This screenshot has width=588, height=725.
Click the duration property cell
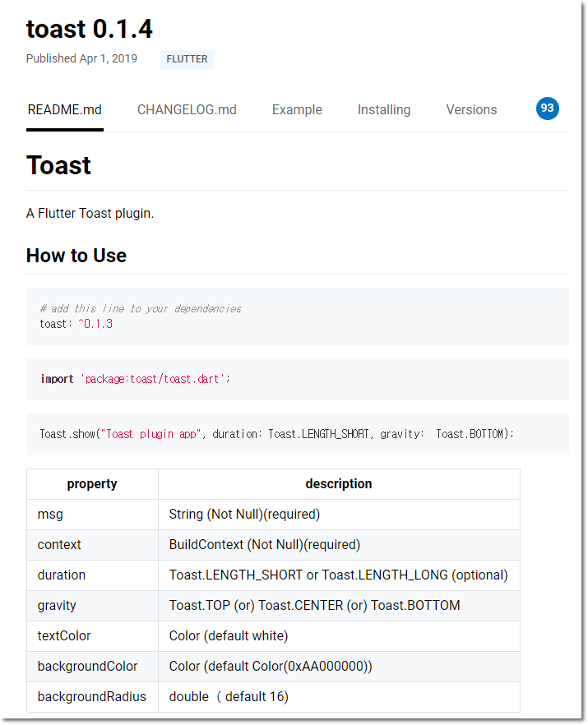point(92,575)
